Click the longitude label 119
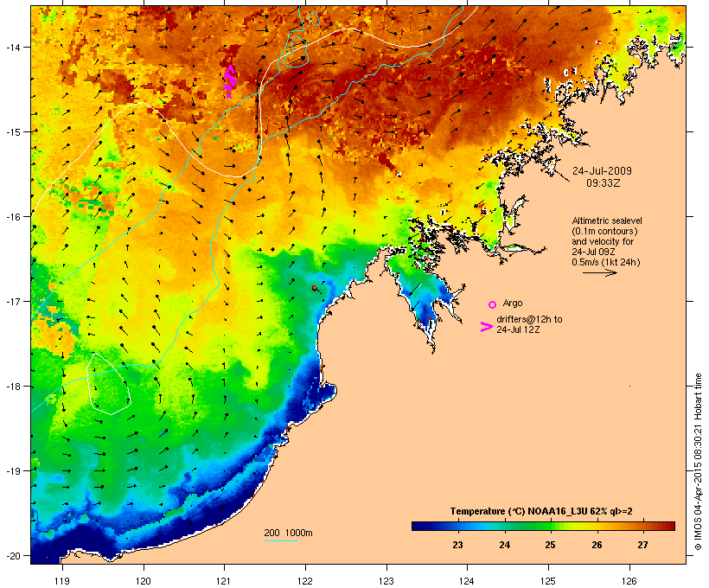The width and height of the screenshot is (709, 588). pyautogui.click(x=62, y=581)
